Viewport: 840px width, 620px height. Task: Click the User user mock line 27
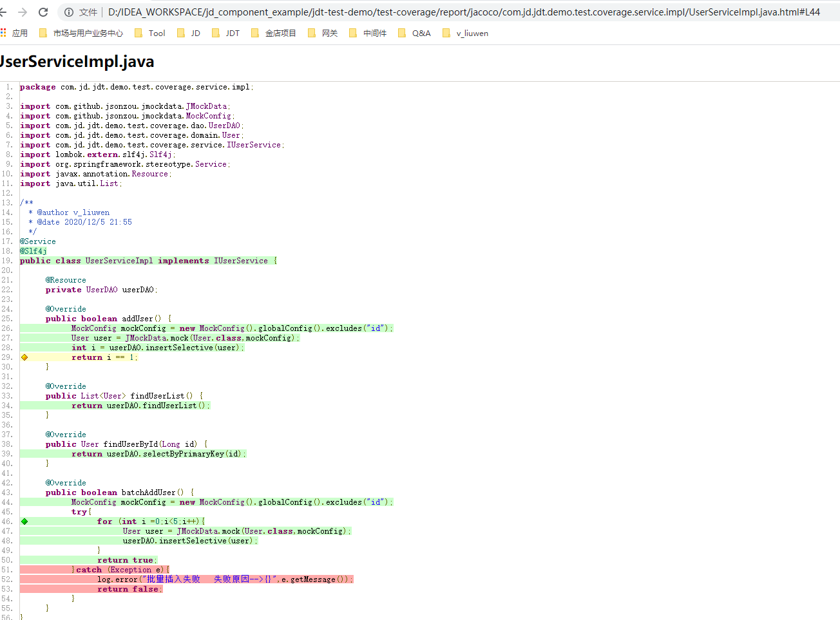186,338
